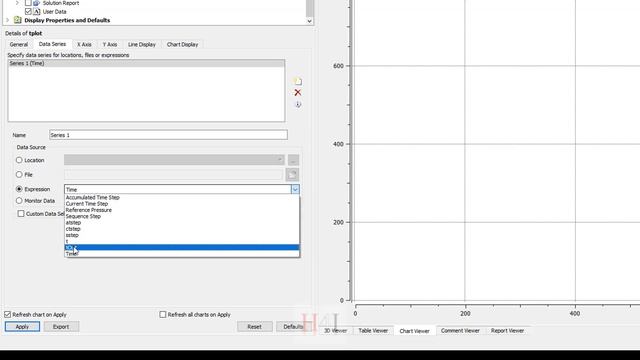The height and width of the screenshot is (360, 640).
Task: Select the Location radio button
Action: coord(19,160)
